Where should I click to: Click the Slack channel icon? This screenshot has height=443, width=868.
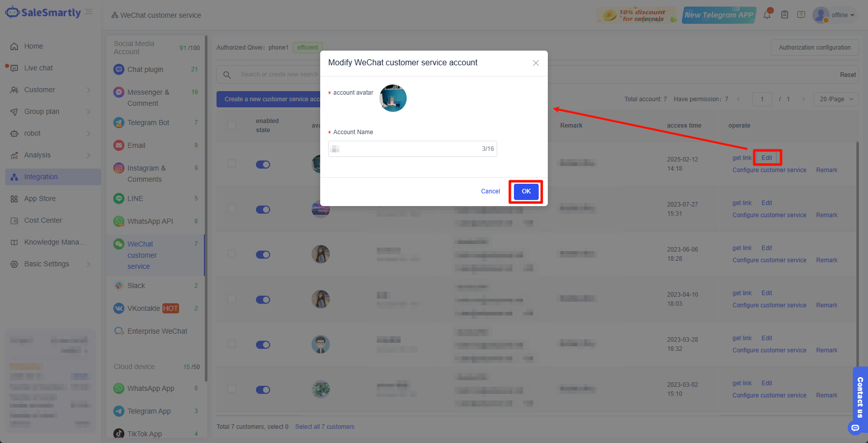coord(119,286)
